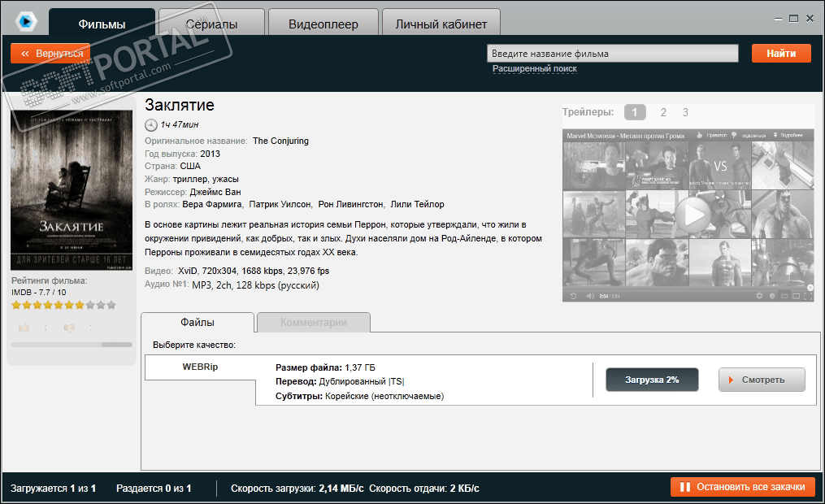
Task: Open the Фильмы tab
Action: click(102, 24)
